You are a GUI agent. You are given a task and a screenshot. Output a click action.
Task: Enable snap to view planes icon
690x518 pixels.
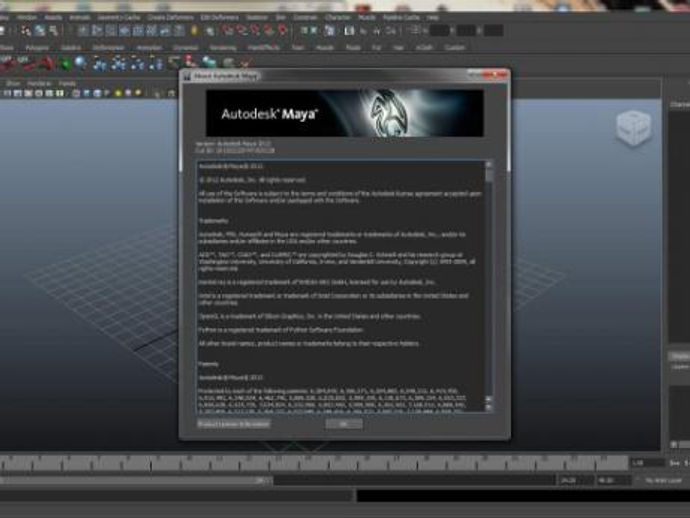point(268,30)
